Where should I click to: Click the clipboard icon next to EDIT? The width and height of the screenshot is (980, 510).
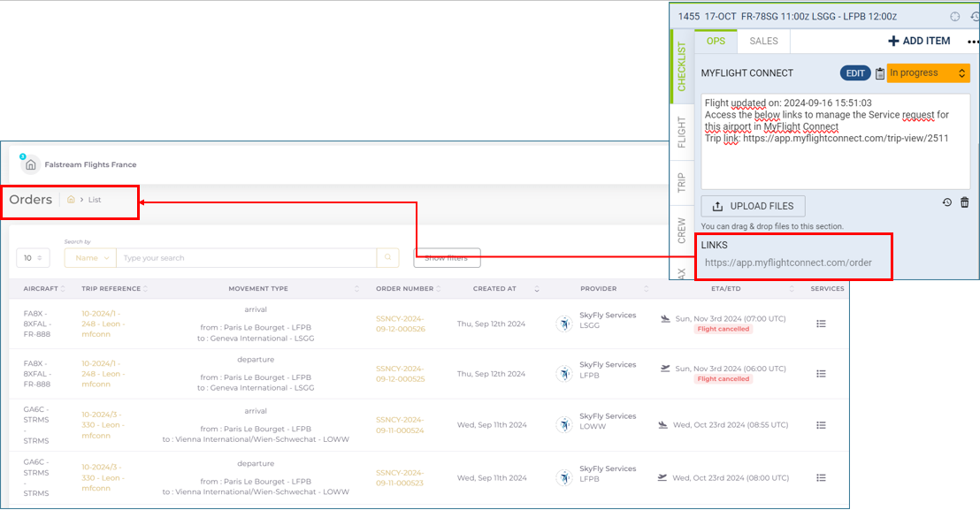tap(879, 73)
